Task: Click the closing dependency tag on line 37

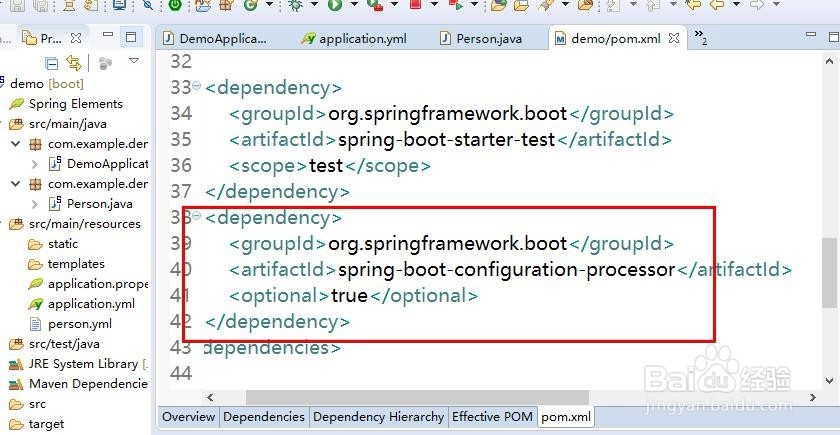Action: point(277,191)
